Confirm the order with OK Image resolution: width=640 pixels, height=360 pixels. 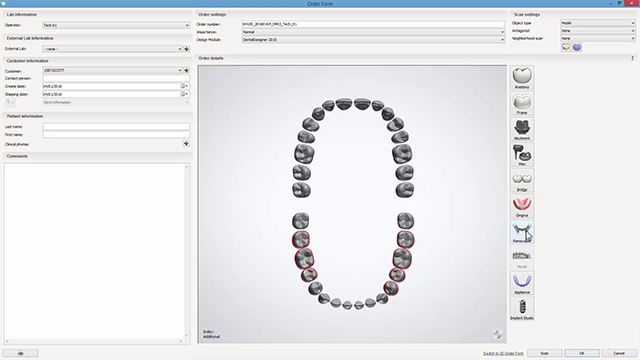(582, 353)
